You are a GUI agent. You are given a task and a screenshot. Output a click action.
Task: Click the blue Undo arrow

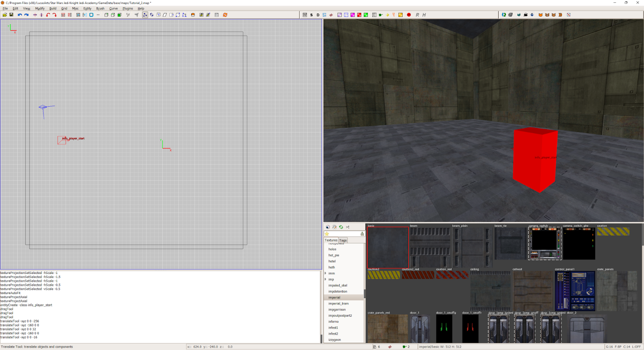pyautogui.click(x=20, y=15)
